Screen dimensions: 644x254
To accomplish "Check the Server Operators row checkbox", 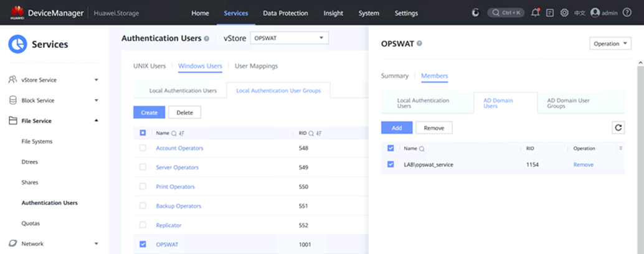I will 143,167.
